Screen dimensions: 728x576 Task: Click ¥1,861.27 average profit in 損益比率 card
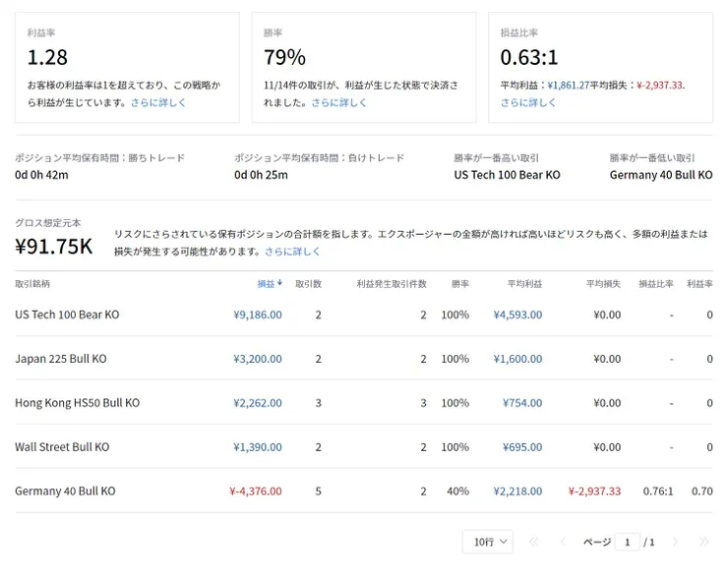[569, 86]
